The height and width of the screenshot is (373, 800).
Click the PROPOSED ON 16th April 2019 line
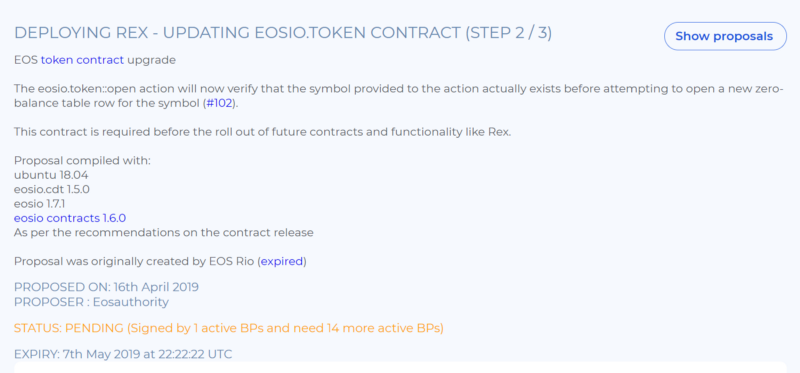(x=106, y=287)
